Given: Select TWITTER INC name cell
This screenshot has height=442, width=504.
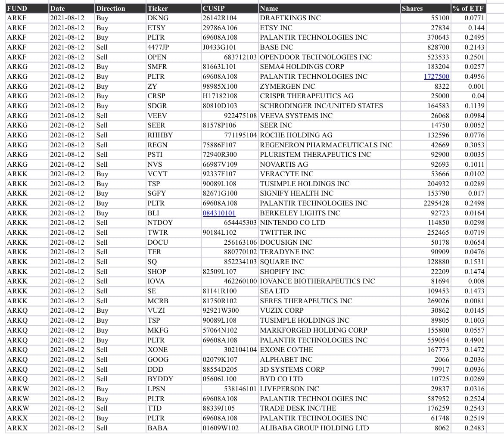Looking at the screenshot, I should point(330,232).
